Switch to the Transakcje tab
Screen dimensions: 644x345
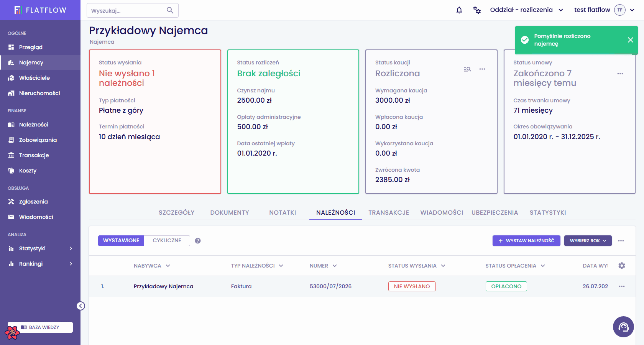tap(389, 212)
